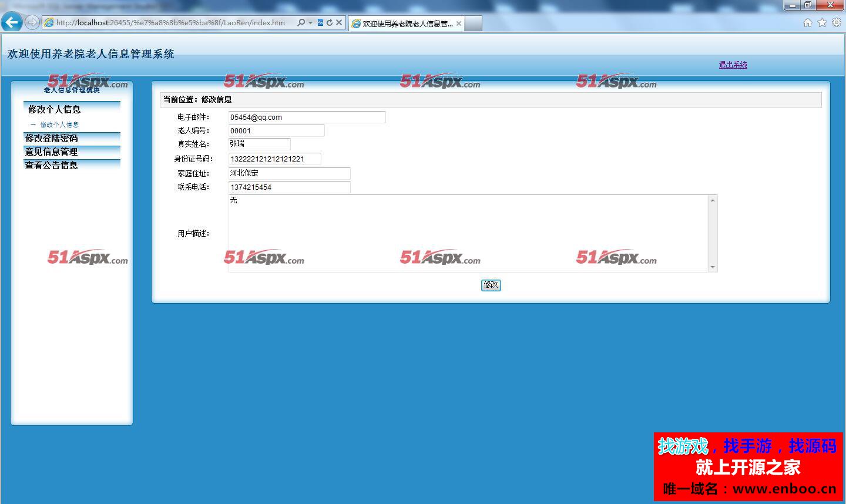Viewport: 846px width, 504px height.
Task: Click the 用户描述 text area
Action: (x=468, y=233)
